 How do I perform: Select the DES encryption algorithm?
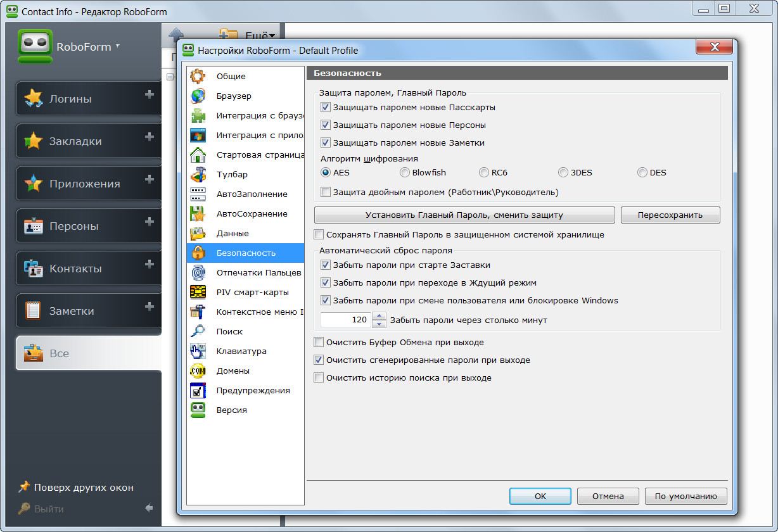pos(642,172)
